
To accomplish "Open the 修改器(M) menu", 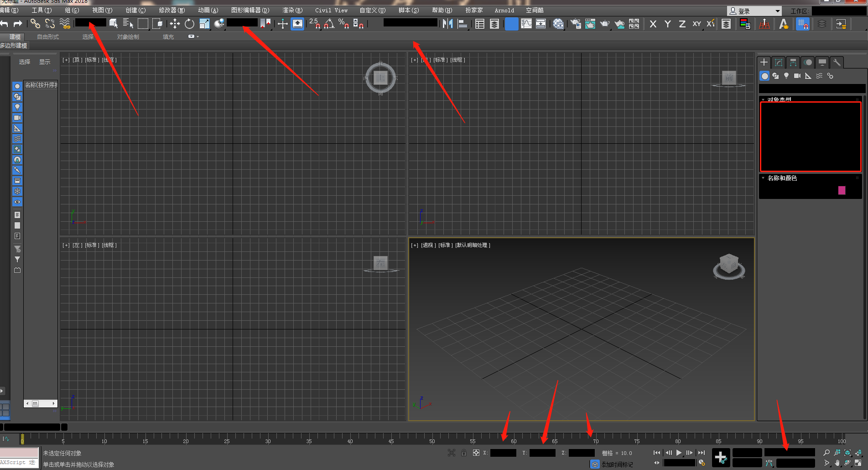I will (172, 10).
